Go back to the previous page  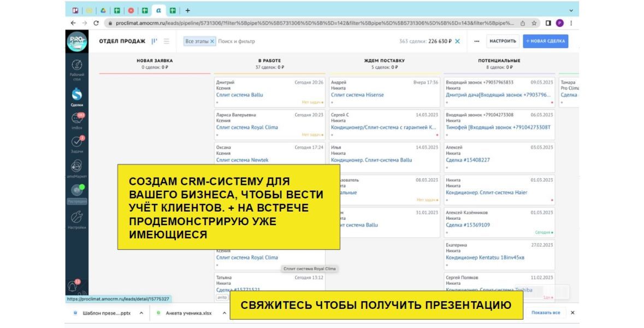73,23
